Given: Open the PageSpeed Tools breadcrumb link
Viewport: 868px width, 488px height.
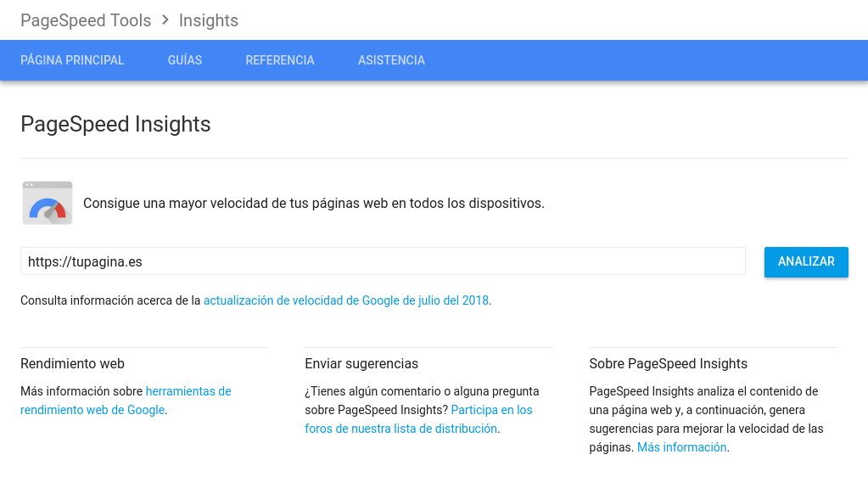Looking at the screenshot, I should coord(86,20).
